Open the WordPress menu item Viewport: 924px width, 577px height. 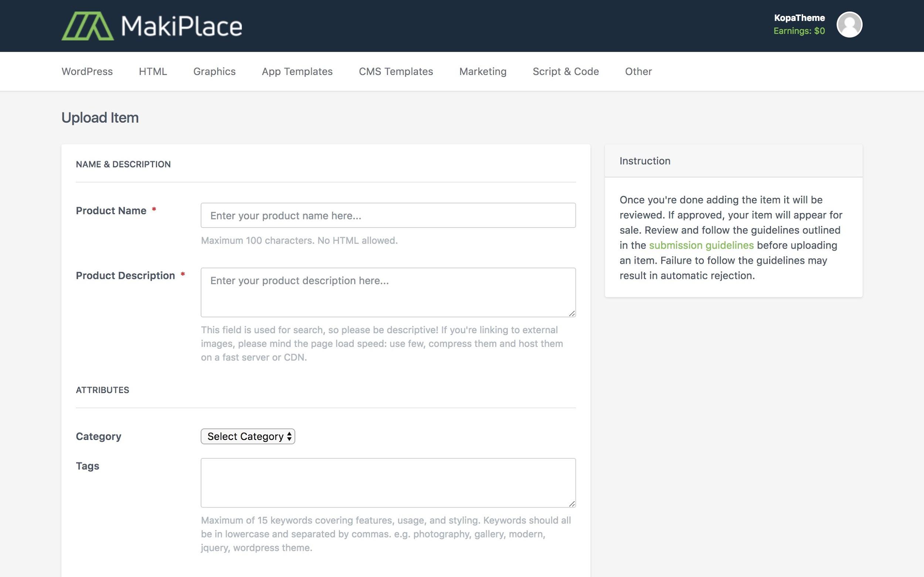click(87, 71)
